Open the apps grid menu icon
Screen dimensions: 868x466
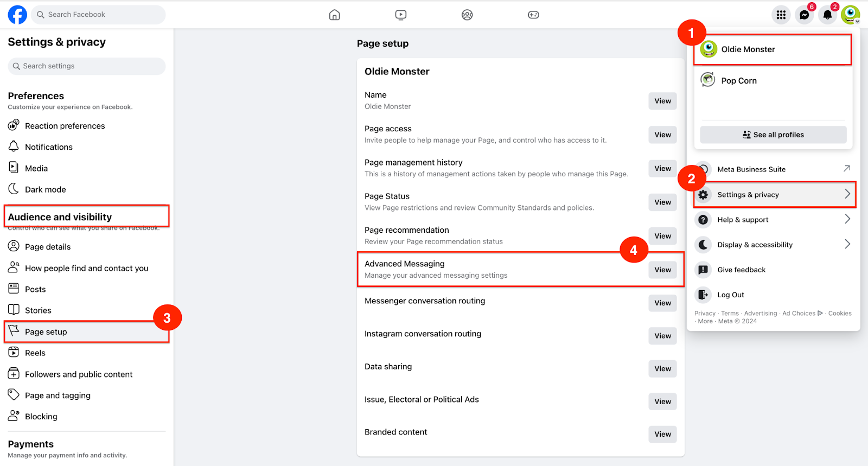click(781, 15)
